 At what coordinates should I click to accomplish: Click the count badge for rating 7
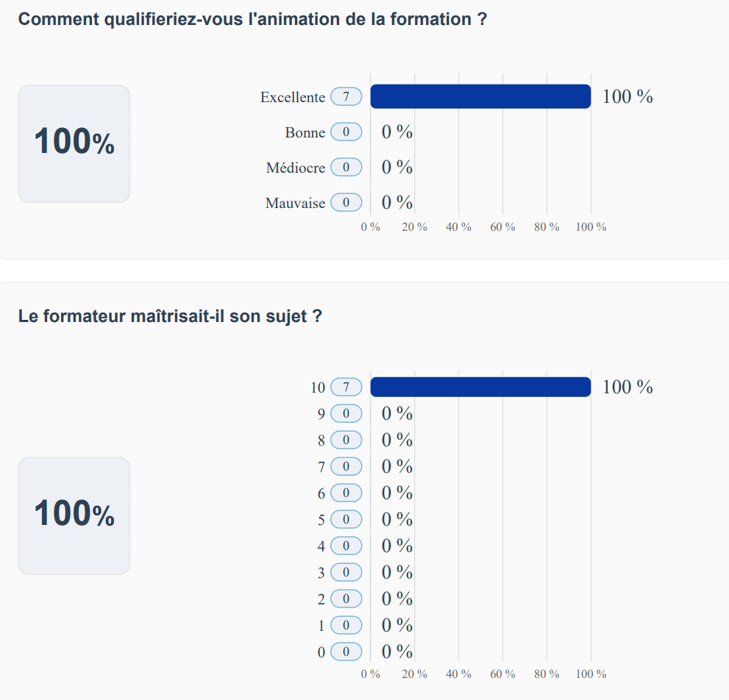click(x=346, y=466)
